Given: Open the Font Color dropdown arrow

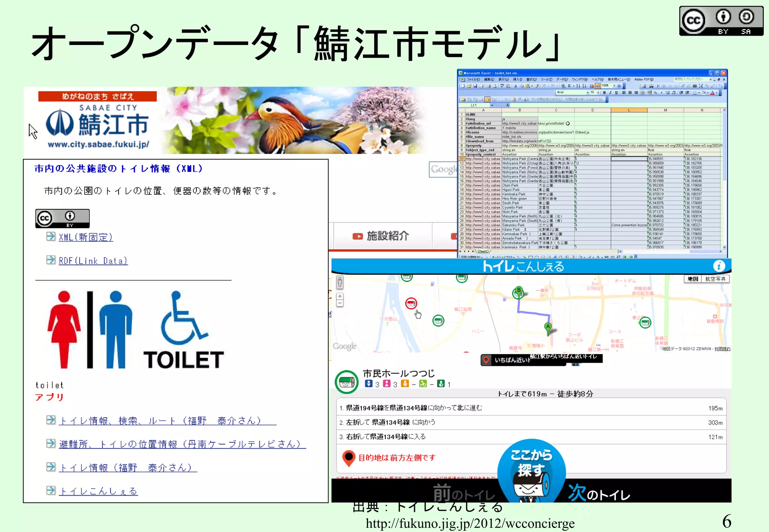Looking at the screenshot, I should pos(716,92).
